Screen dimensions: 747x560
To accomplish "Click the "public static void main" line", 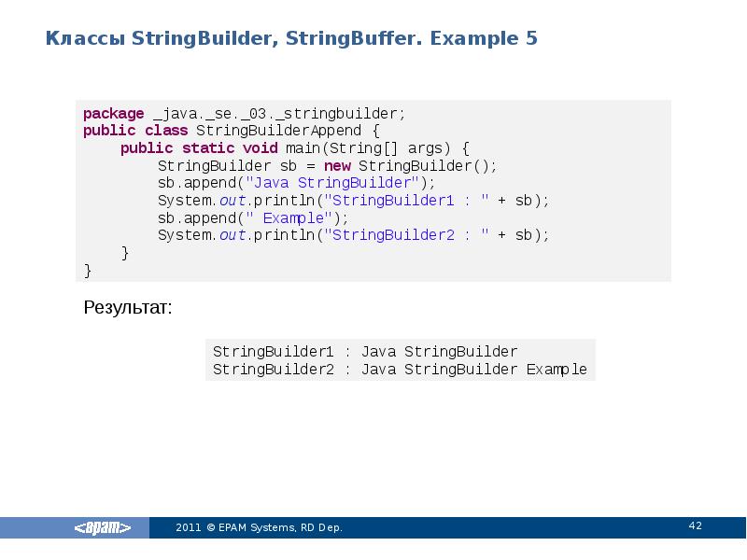I will pos(295,148).
